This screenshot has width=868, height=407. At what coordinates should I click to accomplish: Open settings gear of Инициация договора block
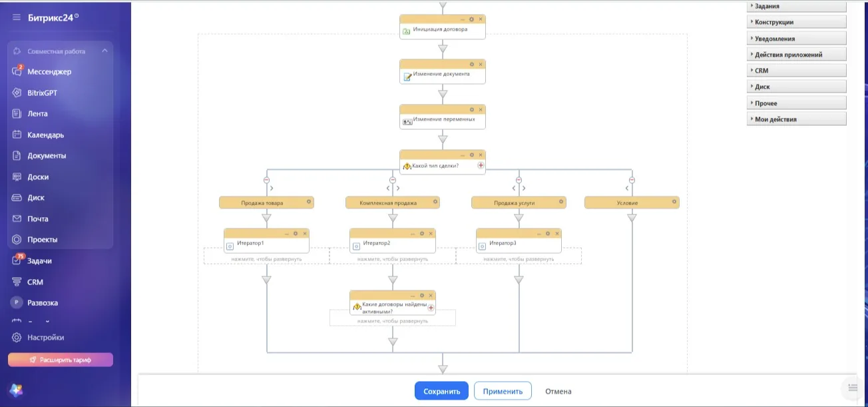coord(472,19)
